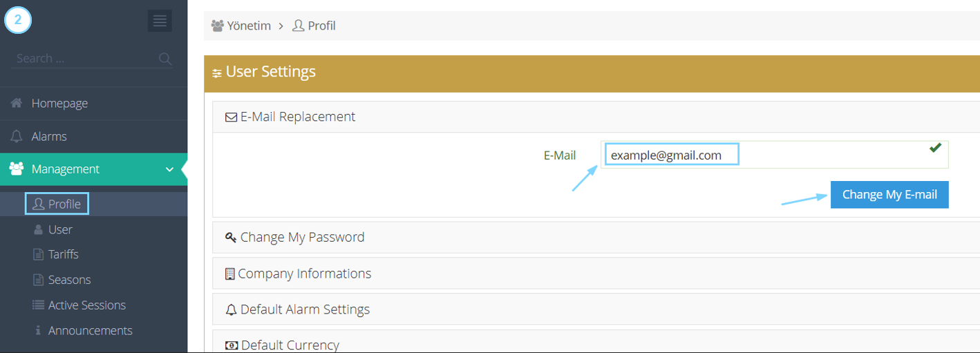Click the Profil breadcrumb link
The image size is (980, 353).
click(314, 26)
